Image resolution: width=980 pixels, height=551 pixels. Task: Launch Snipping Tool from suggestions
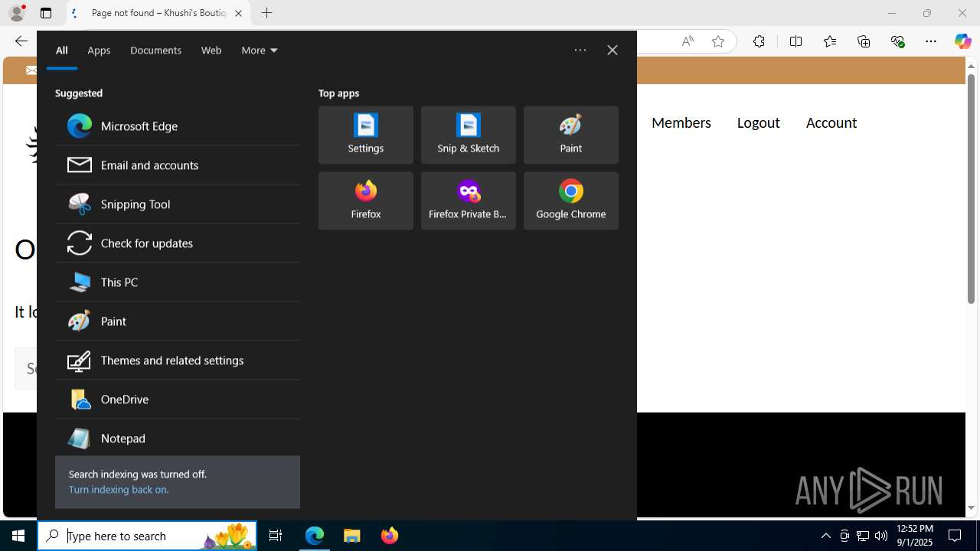click(x=178, y=204)
